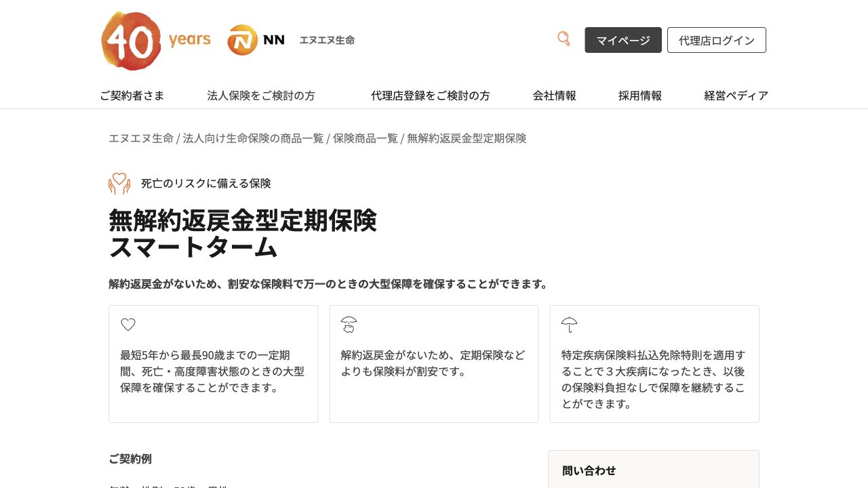This screenshot has height=488, width=868.
Task: Click the umbrella icon in third feature card
Action: point(569,325)
